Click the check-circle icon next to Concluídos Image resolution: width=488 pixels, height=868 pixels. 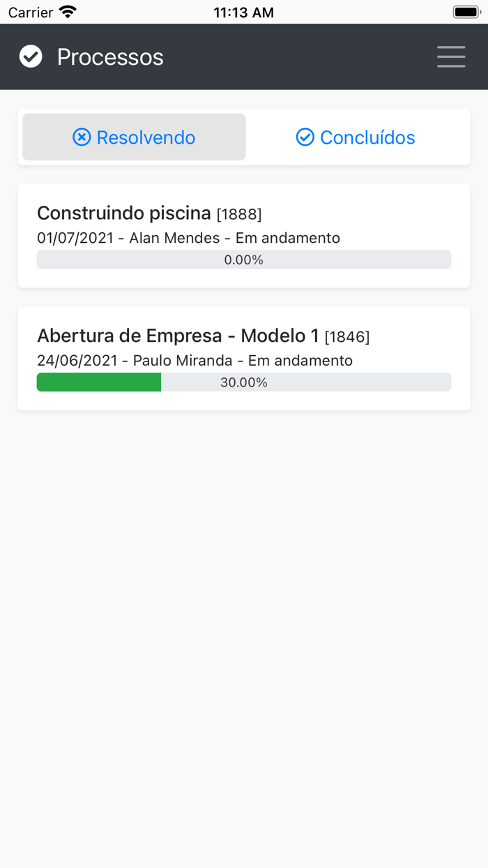click(305, 137)
